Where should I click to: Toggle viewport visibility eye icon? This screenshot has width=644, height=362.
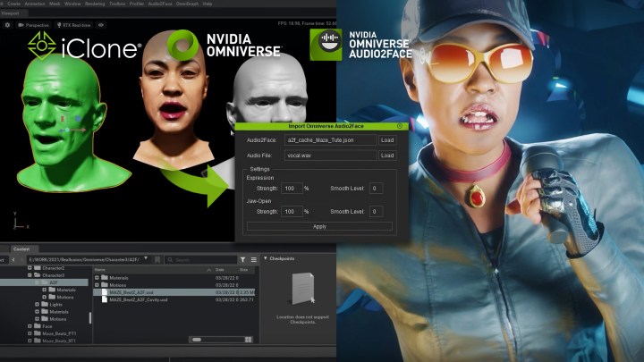(100, 25)
